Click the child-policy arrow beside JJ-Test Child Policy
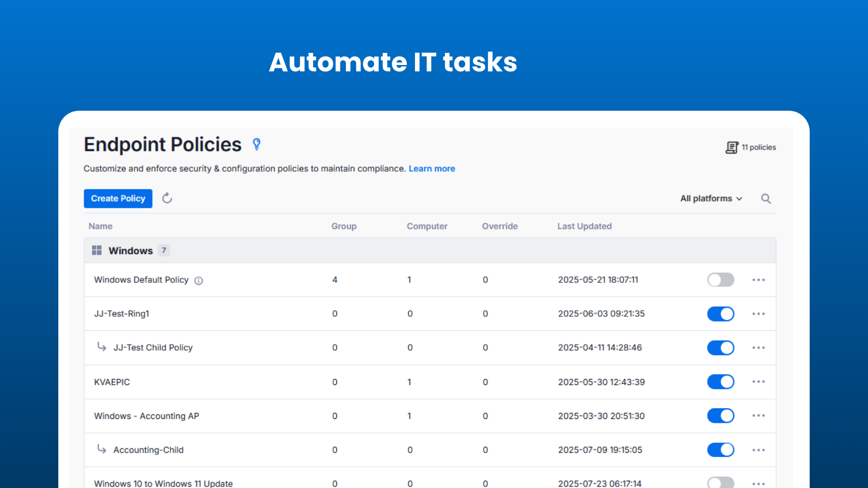 tap(101, 347)
